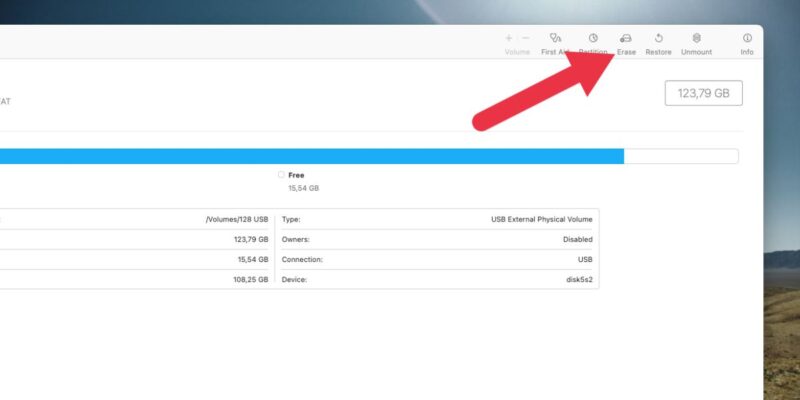Click the Device: label
The width and height of the screenshot is (800, 400).
point(294,280)
